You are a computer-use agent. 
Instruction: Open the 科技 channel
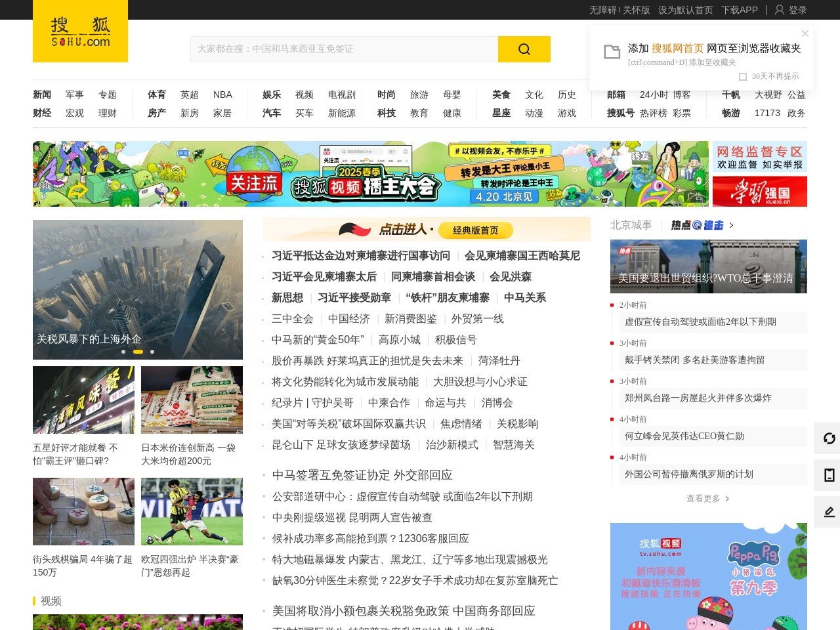[x=387, y=113]
